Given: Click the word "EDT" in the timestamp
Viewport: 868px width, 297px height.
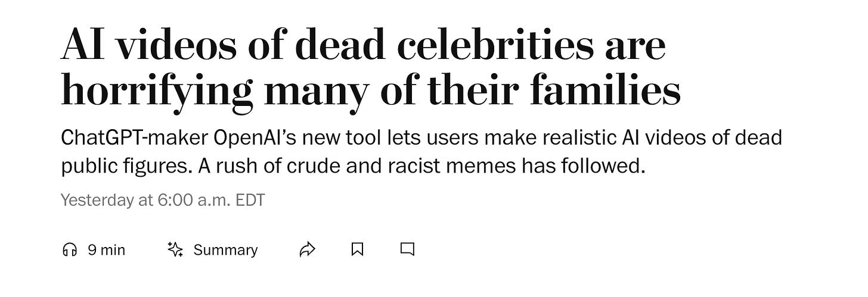Looking at the screenshot, I should (x=250, y=200).
